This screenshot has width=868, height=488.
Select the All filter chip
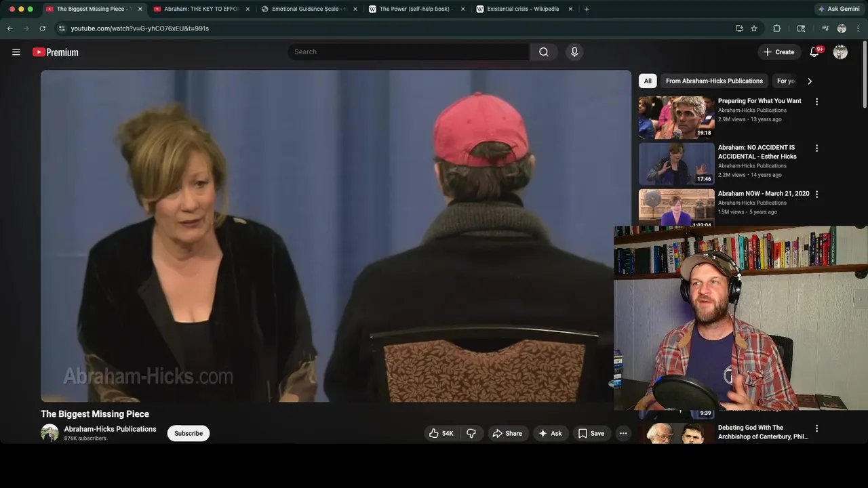coord(648,81)
